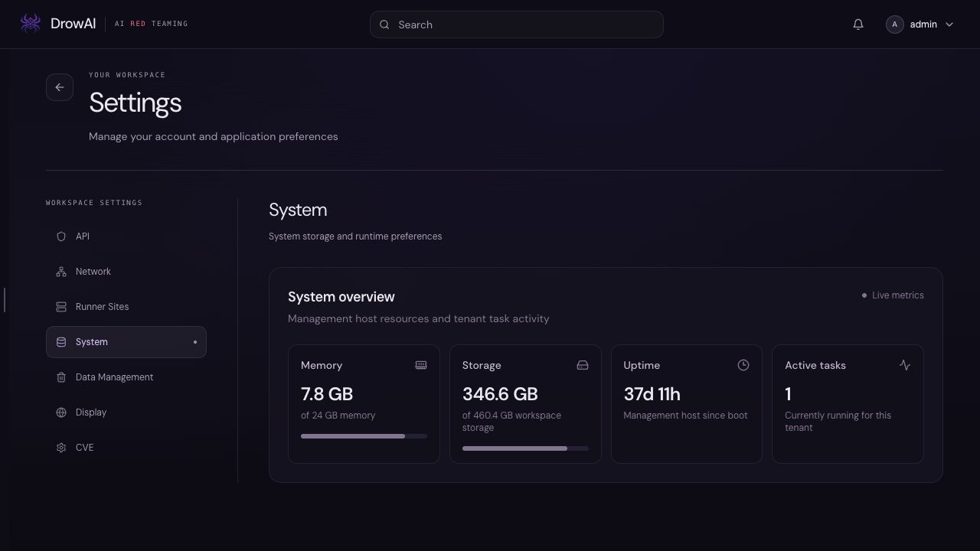Click the System overview heading
The height and width of the screenshot is (551, 980).
pos(341,297)
